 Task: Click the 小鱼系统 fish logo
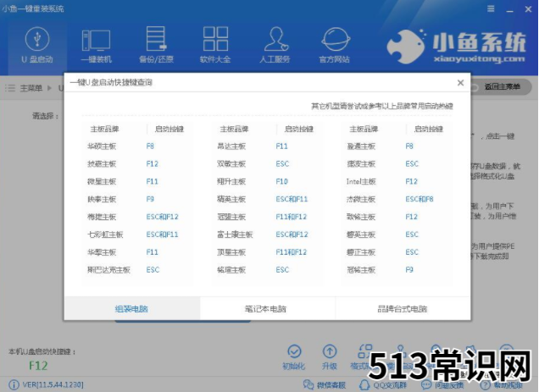point(406,46)
